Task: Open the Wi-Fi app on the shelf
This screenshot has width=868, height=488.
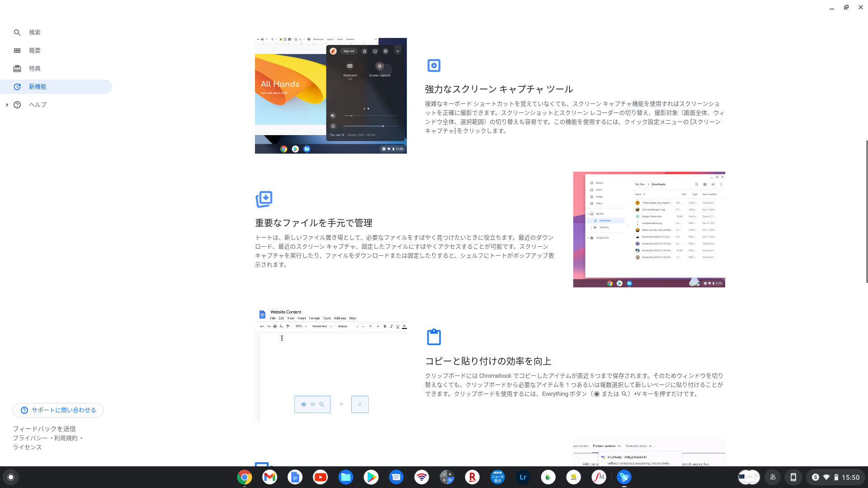Action: pyautogui.click(x=422, y=477)
